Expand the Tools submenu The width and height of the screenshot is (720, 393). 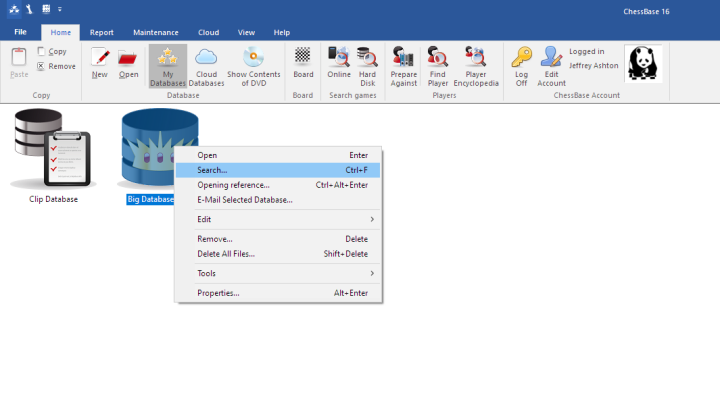point(278,273)
